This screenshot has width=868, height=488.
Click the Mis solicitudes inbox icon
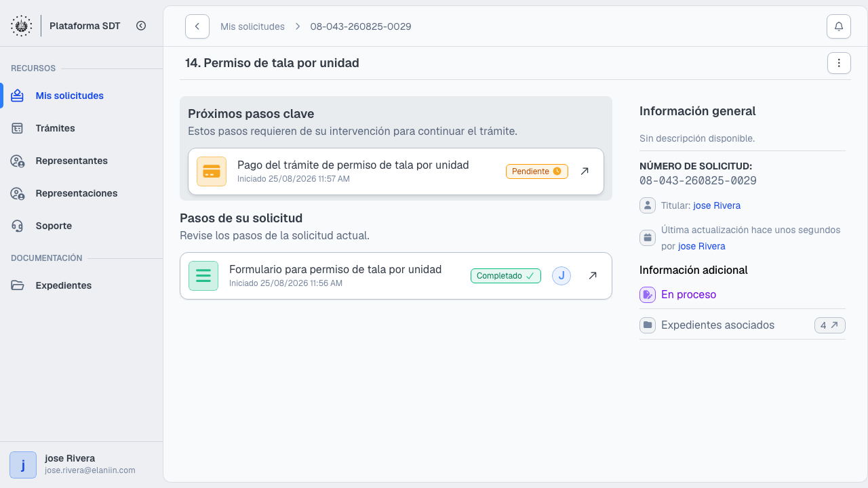tap(18, 96)
